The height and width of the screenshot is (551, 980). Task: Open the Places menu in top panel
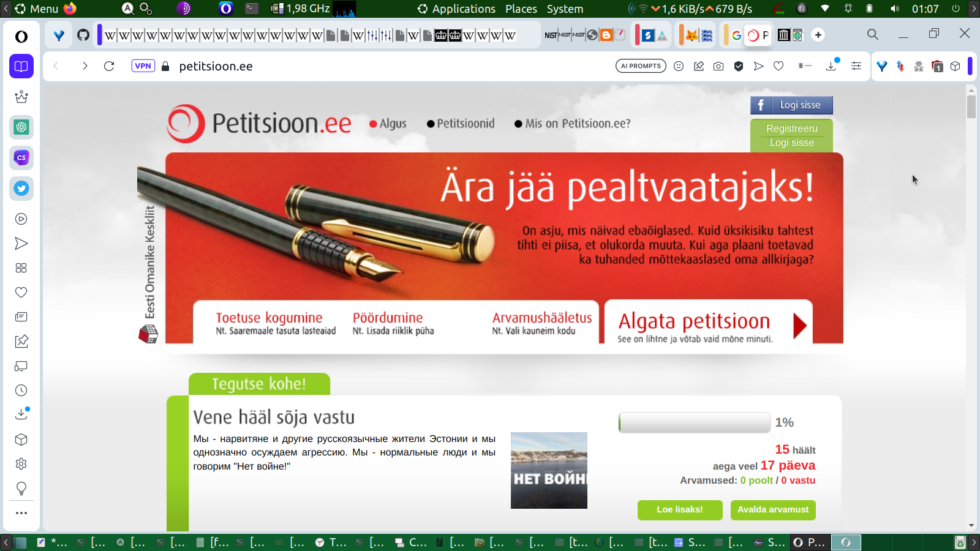click(x=521, y=9)
